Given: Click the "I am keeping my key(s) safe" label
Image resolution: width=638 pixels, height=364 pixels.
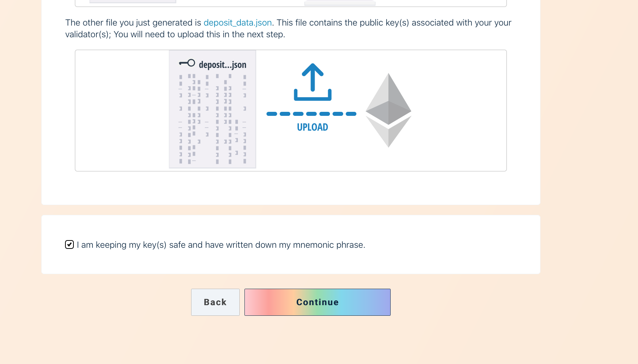Looking at the screenshot, I should coord(221,245).
